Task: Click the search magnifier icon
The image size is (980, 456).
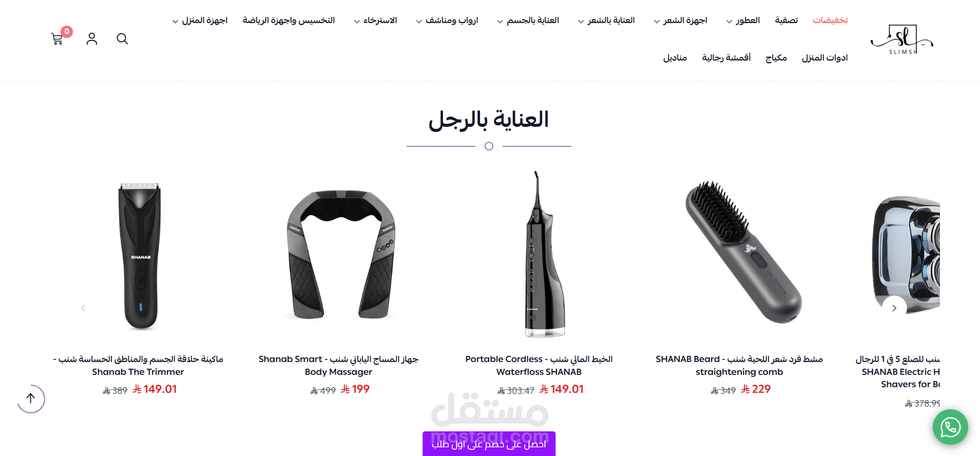Action: [x=122, y=39]
